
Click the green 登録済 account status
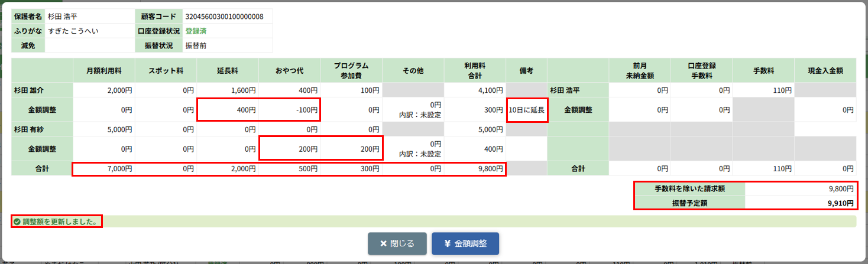click(196, 31)
